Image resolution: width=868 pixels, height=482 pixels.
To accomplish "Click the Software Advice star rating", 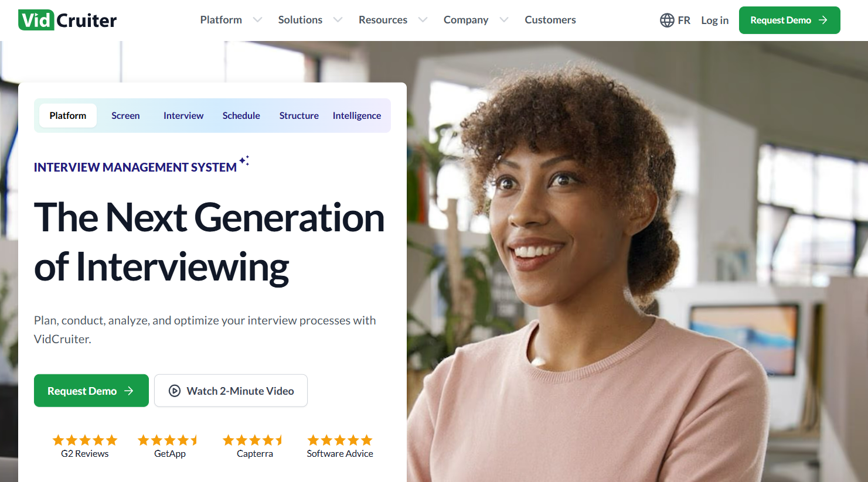I will 340,440.
